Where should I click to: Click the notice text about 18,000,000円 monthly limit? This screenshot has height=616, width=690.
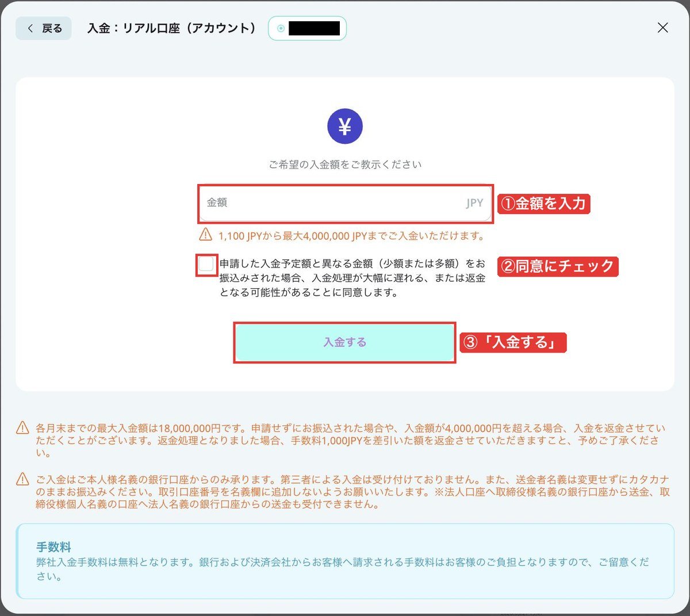[x=351, y=441]
